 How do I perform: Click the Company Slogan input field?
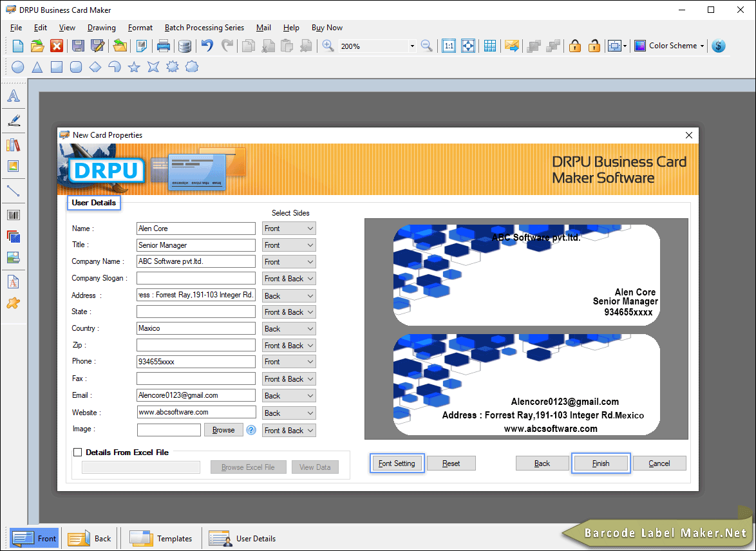[196, 278]
